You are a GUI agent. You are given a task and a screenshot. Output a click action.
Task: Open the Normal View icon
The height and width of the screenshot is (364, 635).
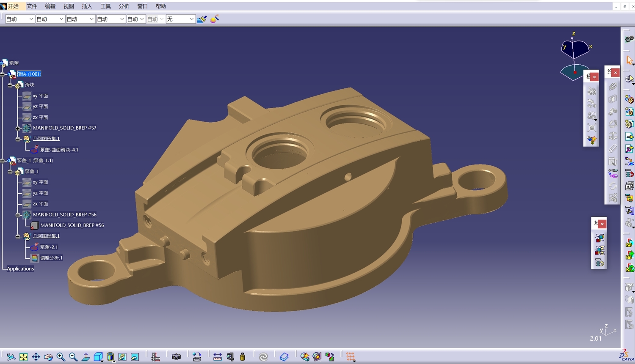click(86, 357)
